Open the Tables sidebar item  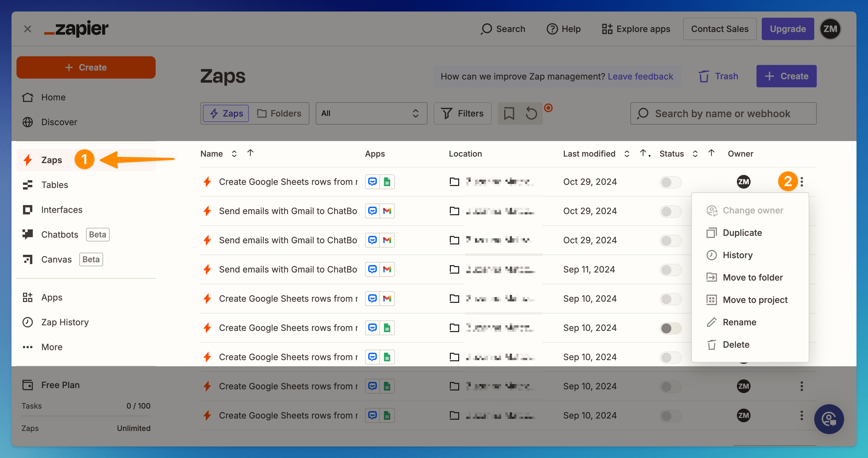pyautogui.click(x=55, y=185)
